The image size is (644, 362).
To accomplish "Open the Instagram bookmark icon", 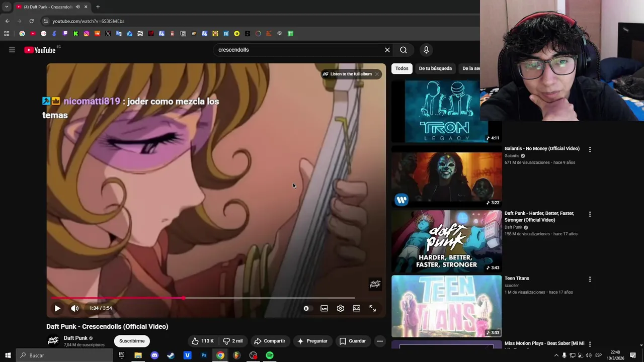I will 87,34.
